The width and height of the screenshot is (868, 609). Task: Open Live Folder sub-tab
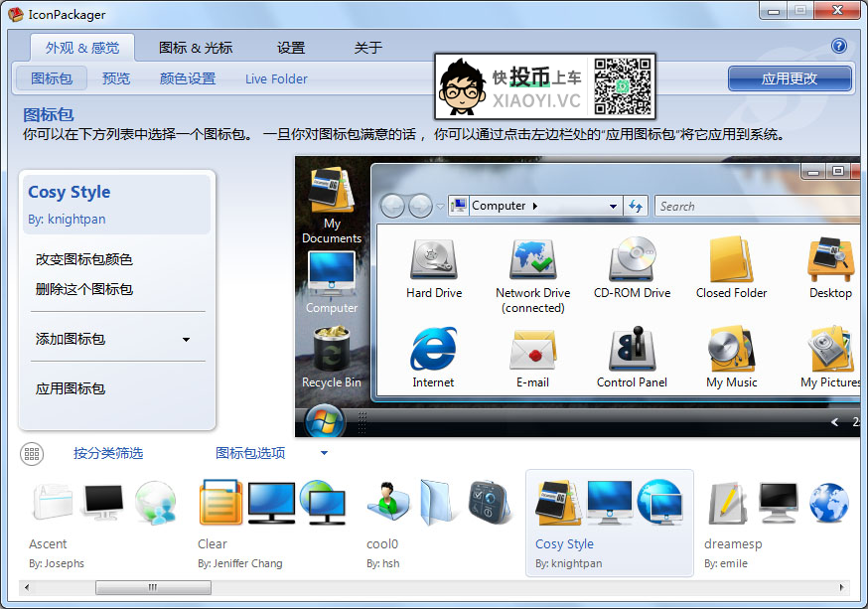tap(276, 79)
